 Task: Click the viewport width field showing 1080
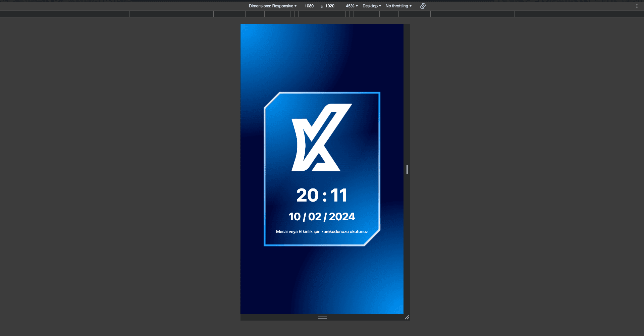coord(309,6)
